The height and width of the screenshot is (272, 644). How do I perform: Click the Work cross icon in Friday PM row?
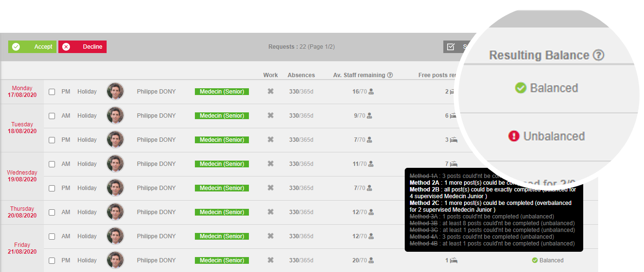[x=271, y=260]
